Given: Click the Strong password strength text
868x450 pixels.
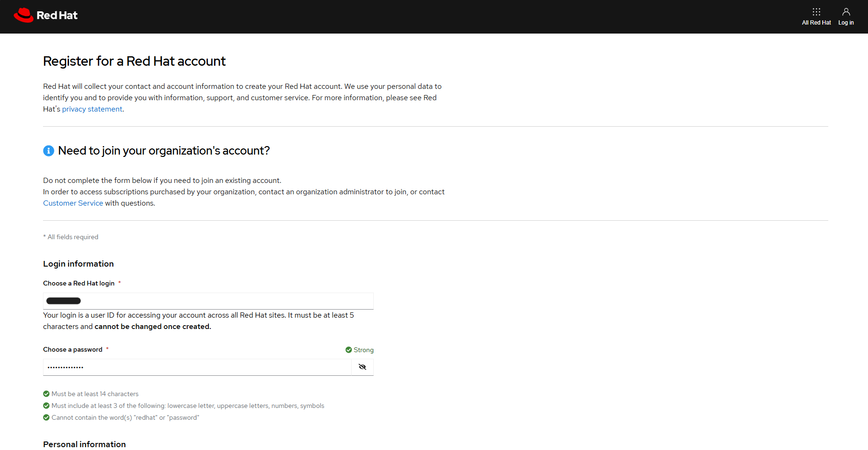Looking at the screenshot, I should coord(364,350).
